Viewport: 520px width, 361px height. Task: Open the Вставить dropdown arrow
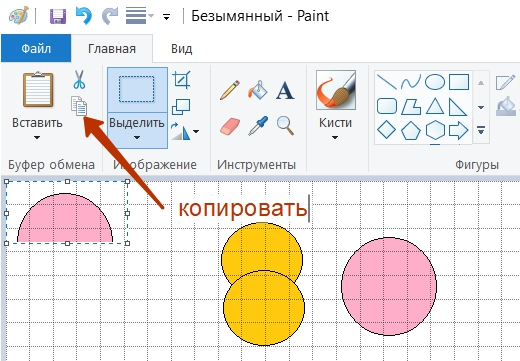[37, 137]
